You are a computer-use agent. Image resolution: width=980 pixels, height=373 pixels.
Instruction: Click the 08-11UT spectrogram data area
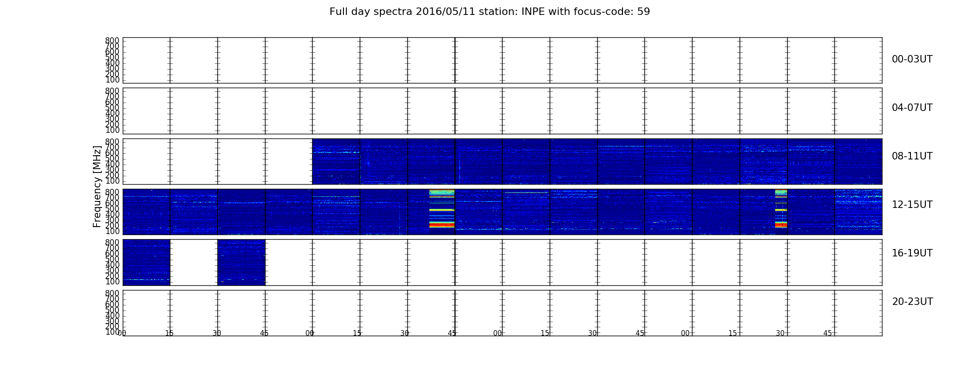pyautogui.click(x=597, y=161)
